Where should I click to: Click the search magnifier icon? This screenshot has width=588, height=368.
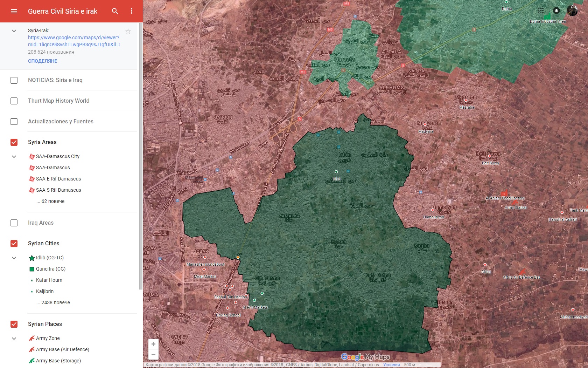tap(115, 11)
